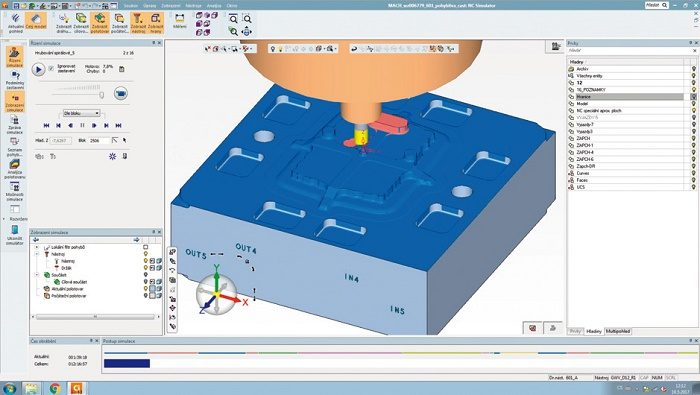Expand the Lokální filtr pohybů node

(x=37, y=247)
